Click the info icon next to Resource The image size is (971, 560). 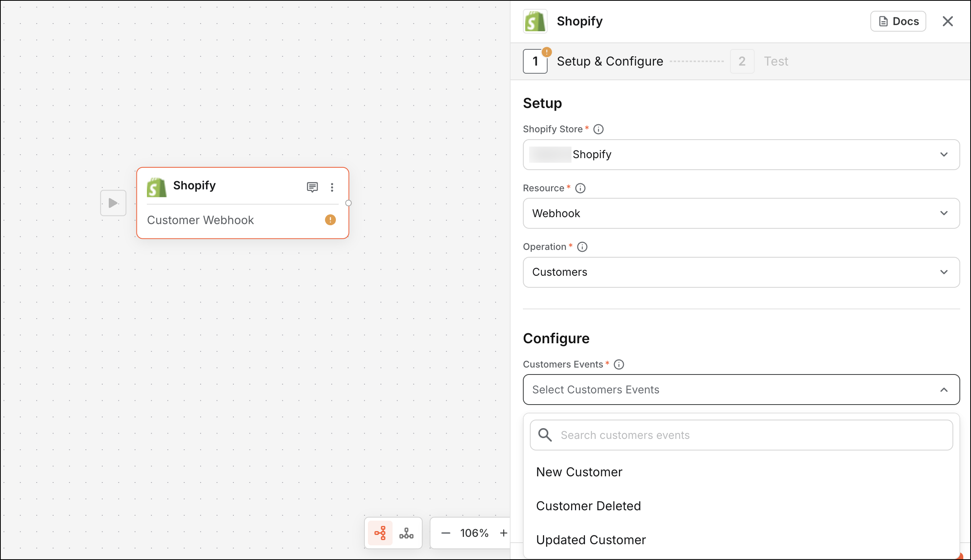click(580, 188)
